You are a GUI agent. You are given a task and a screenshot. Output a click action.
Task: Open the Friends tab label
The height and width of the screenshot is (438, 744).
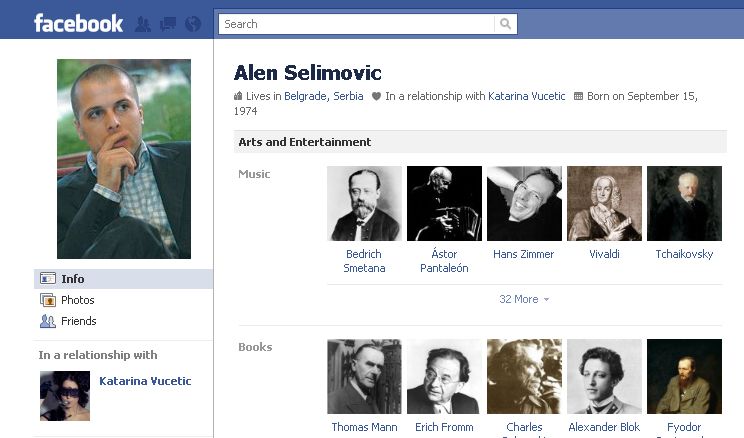click(x=79, y=321)
